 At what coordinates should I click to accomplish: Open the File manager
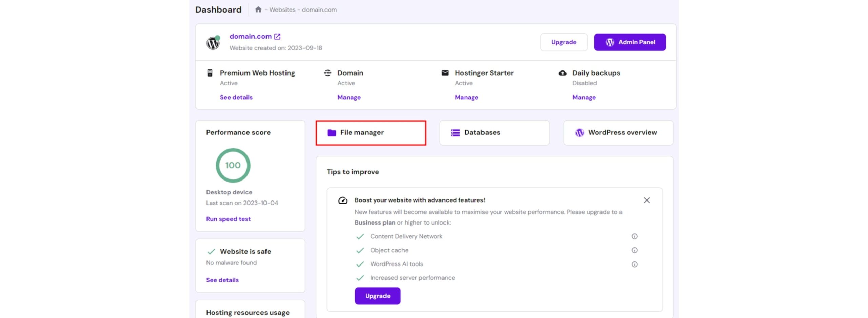(371, 133)
